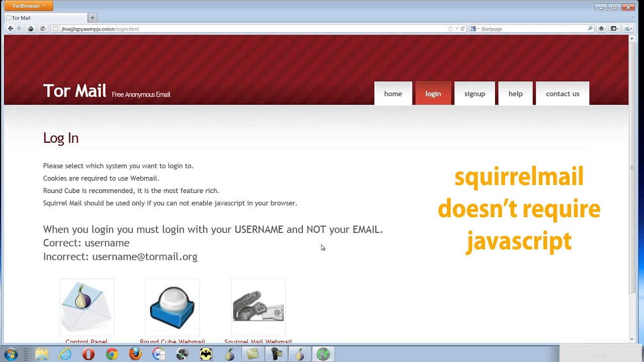Click the first Tor onion icon on the taskbar
This screenshot has height=362, width=644.
pyautogui.click(x=229, y=354)
